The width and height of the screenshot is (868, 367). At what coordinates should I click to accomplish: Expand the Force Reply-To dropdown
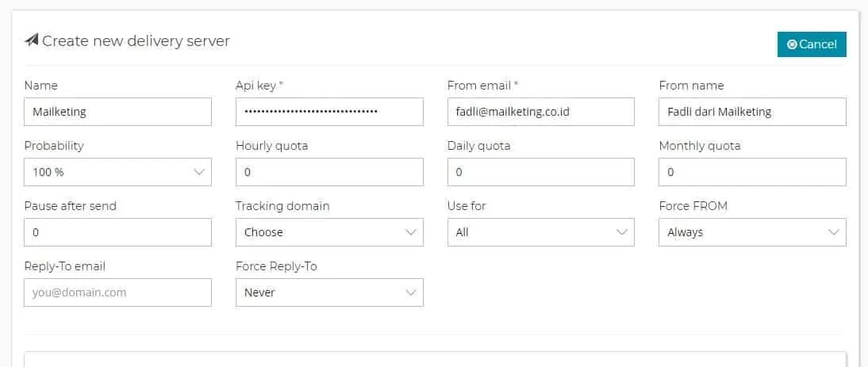point(329,292)
